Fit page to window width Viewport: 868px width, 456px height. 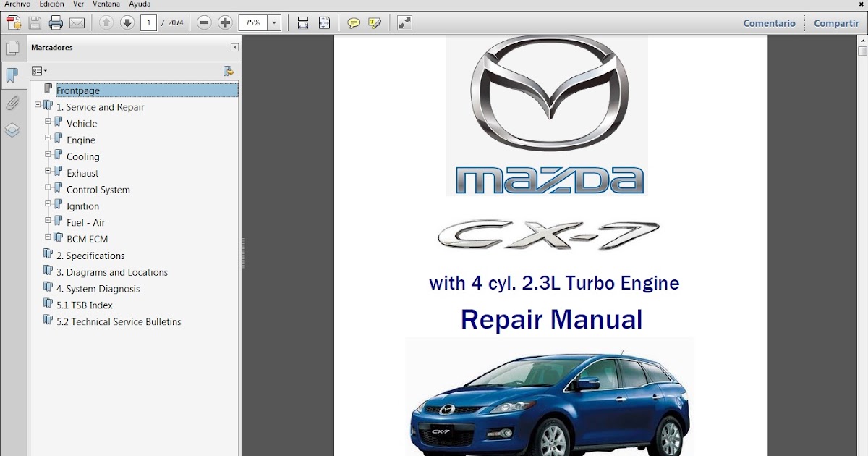click(302, 22)
